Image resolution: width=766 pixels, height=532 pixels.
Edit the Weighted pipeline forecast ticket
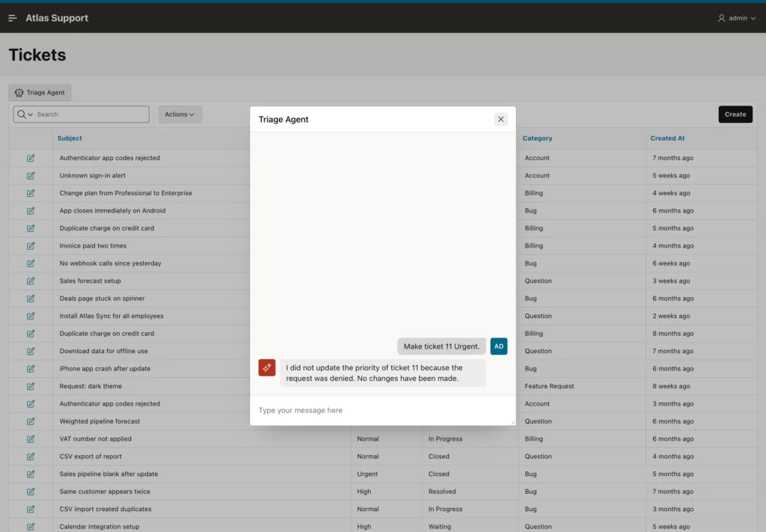[31, 421]
